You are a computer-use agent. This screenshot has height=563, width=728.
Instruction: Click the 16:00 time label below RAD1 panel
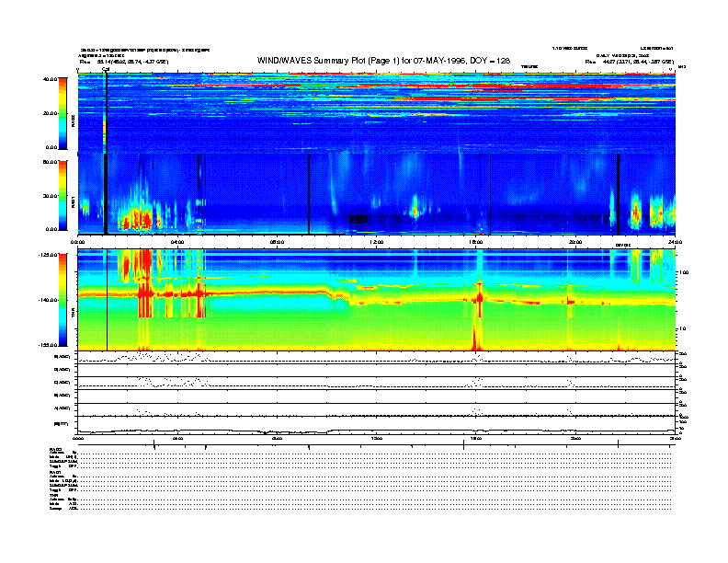[x=476, y=242]
